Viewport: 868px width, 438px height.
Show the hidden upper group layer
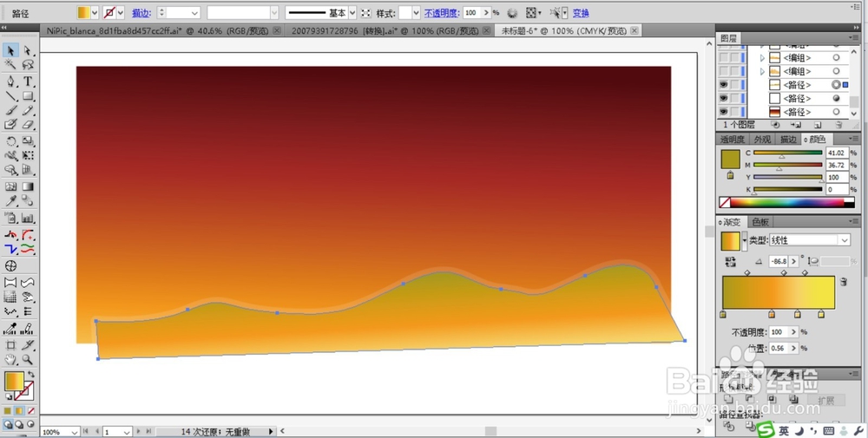pyautogui.click(x=724, y=57)
